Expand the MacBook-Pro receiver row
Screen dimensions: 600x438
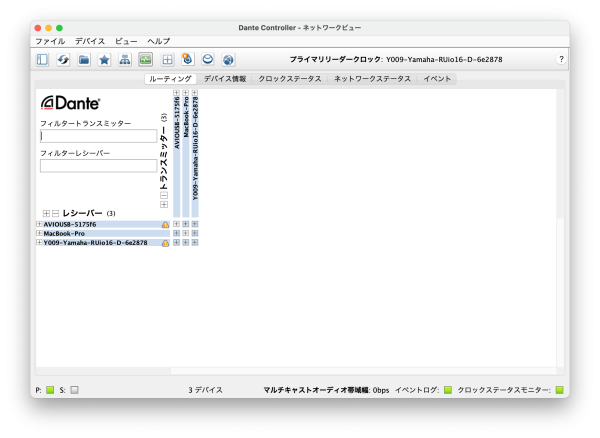[39, 233]
